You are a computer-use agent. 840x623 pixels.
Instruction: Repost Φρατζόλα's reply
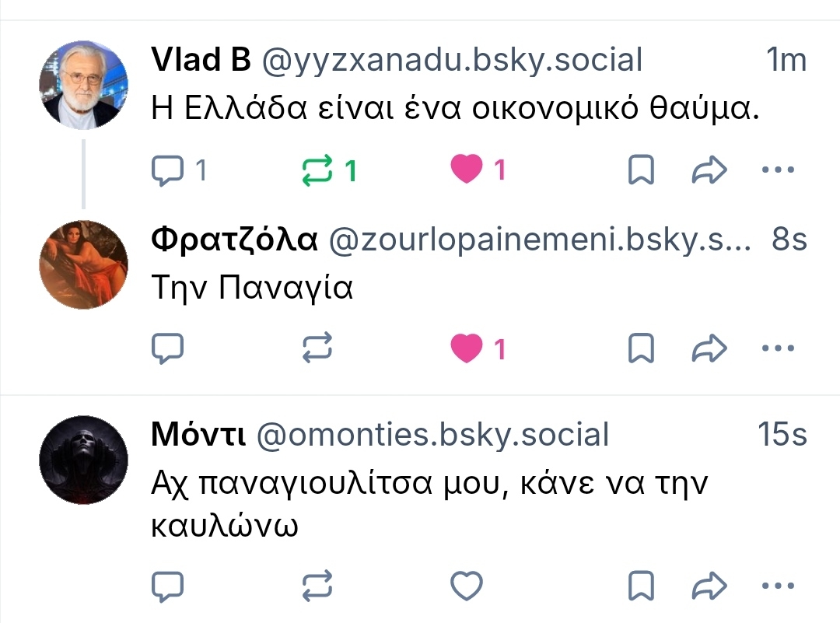[317, 348]
